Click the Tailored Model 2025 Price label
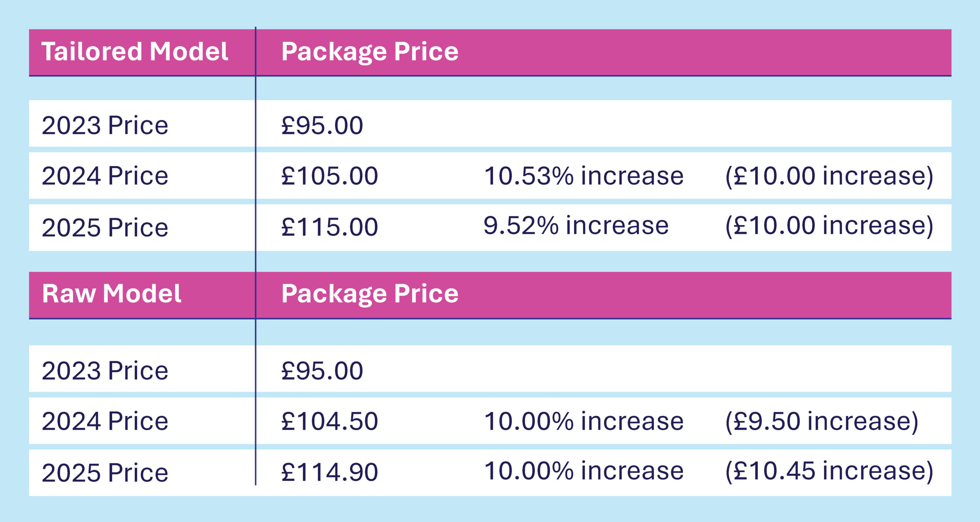Viewport: 980px width, 522px height. point(105,227)
